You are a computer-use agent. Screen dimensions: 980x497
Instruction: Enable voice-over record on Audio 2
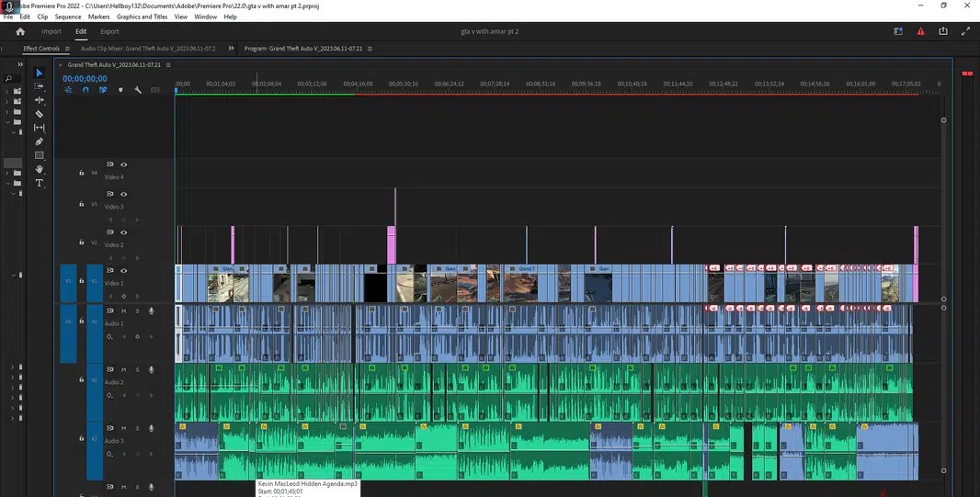[x=152, y=369]
